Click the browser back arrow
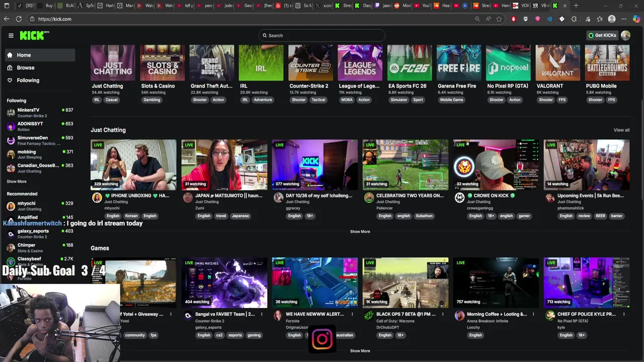Viewport: 644px width, 362px height. click(7, 19)
